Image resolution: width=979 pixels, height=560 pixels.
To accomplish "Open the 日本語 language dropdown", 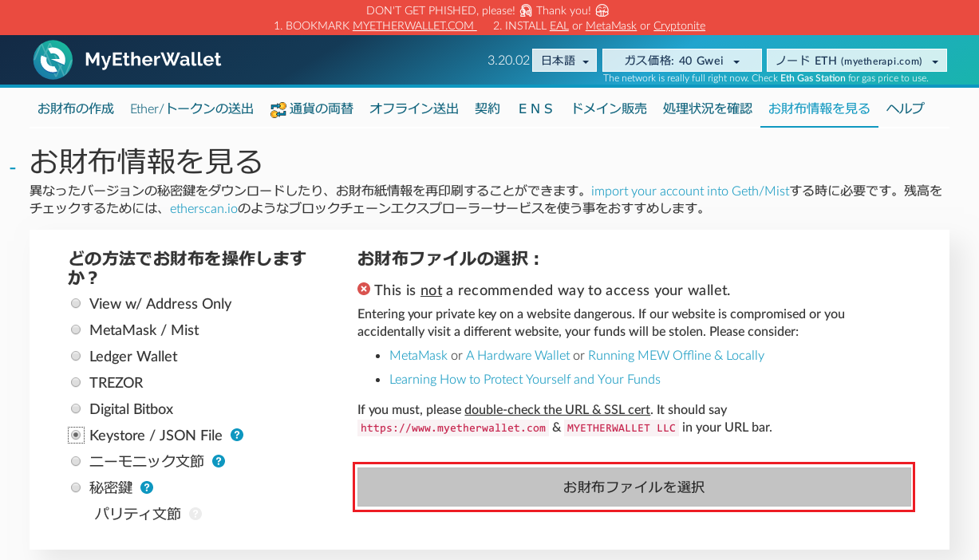I will tap(565, 61).
